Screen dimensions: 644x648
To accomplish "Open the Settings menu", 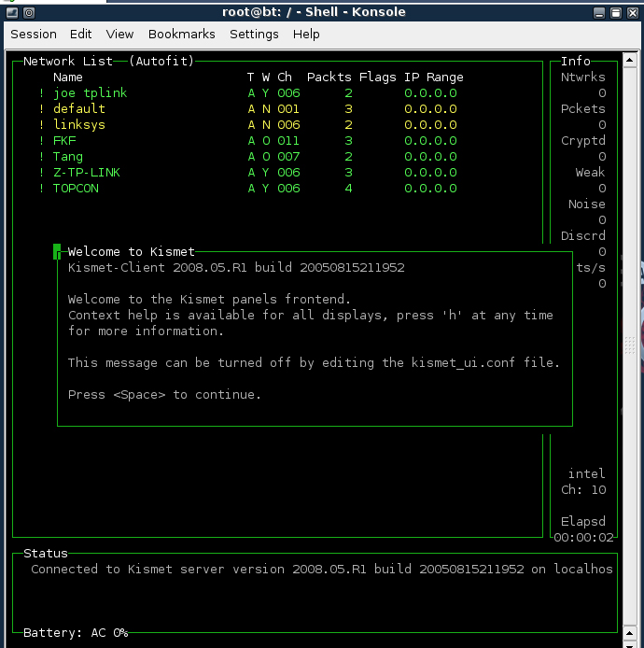I will 254,34.
